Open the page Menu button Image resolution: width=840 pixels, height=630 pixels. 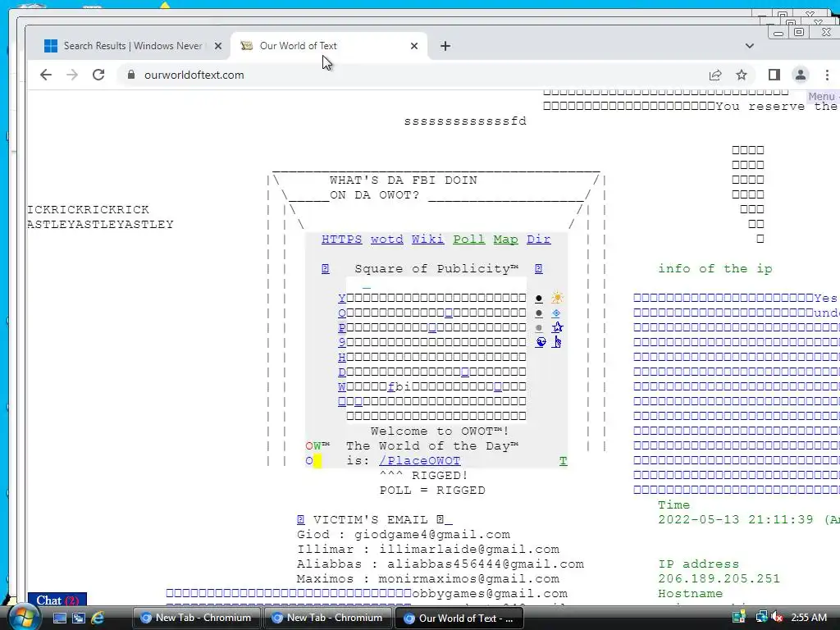click(824, 97)
